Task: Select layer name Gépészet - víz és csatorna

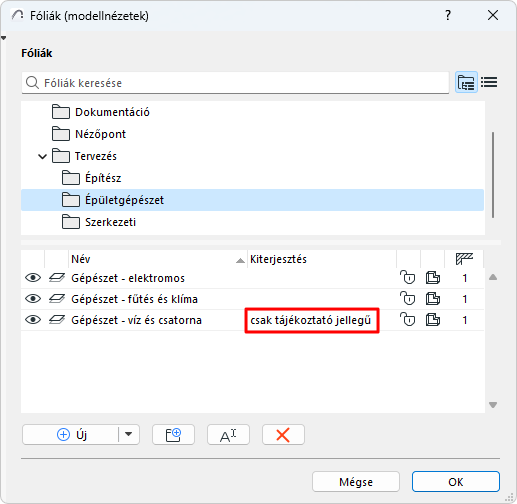Action: tap(136, 320)
